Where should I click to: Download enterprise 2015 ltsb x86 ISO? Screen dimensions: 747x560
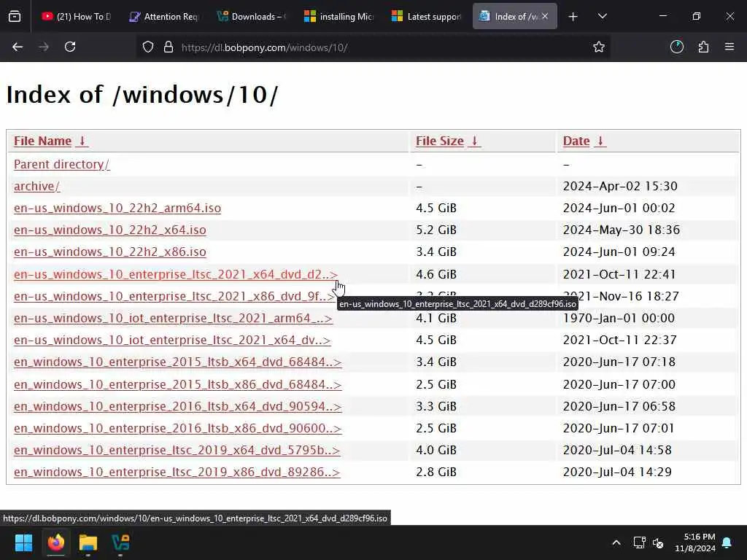pyautogui.click(x=178, y=384)
